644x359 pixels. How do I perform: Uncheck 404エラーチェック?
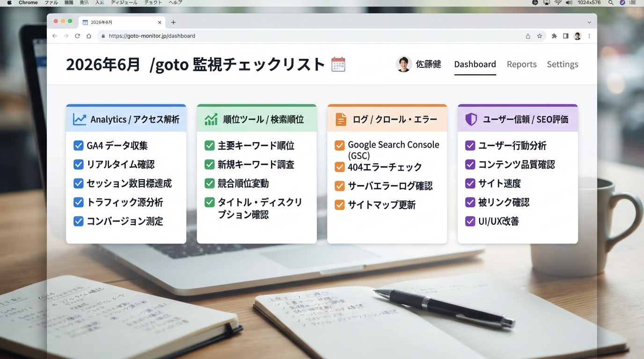(x=340, y=167)
